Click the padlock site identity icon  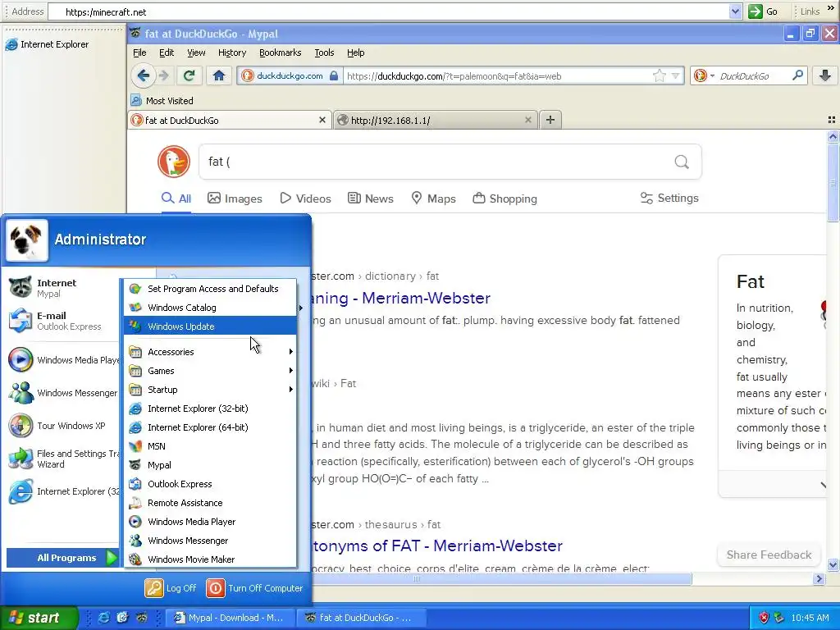click(334, 75)
